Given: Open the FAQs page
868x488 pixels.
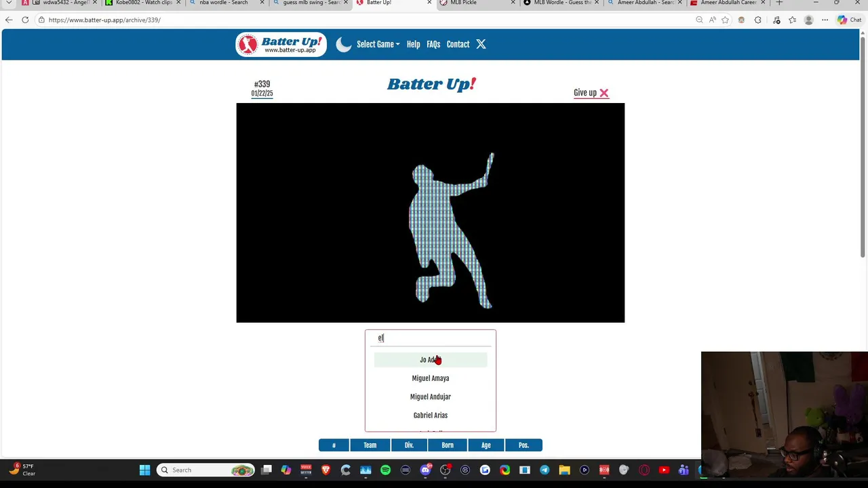Looking at the screenshot, I should click(433, 44).
